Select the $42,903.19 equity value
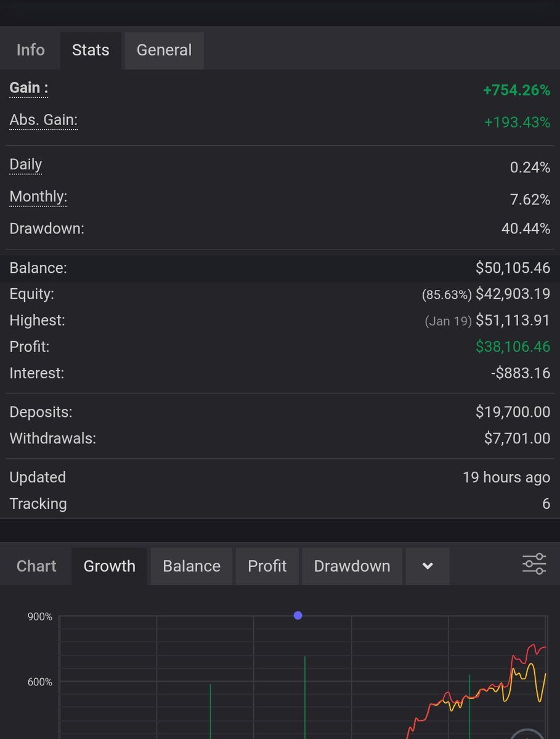This screenshot has height=739, width=560. [x=513, y=294]
